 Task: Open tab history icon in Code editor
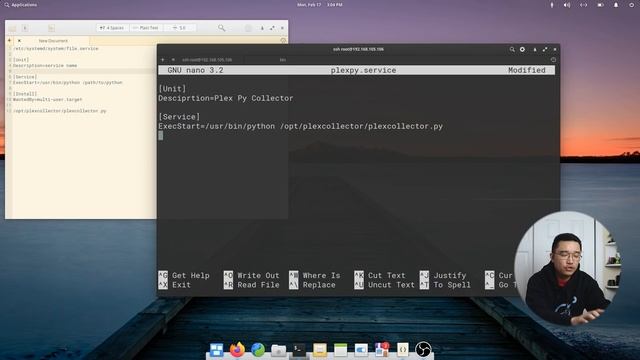283,40
